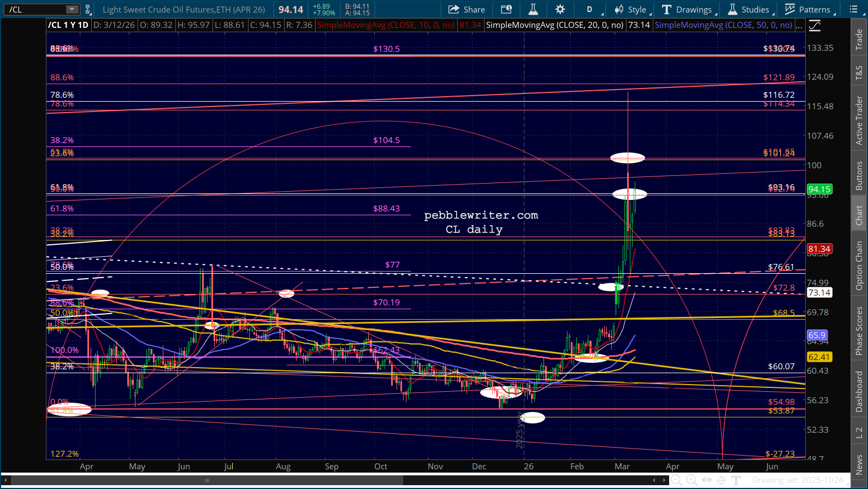868x489 pixels.
Task: Open the Studies menu
Action: pyautogui.click(x=749, y=9)
